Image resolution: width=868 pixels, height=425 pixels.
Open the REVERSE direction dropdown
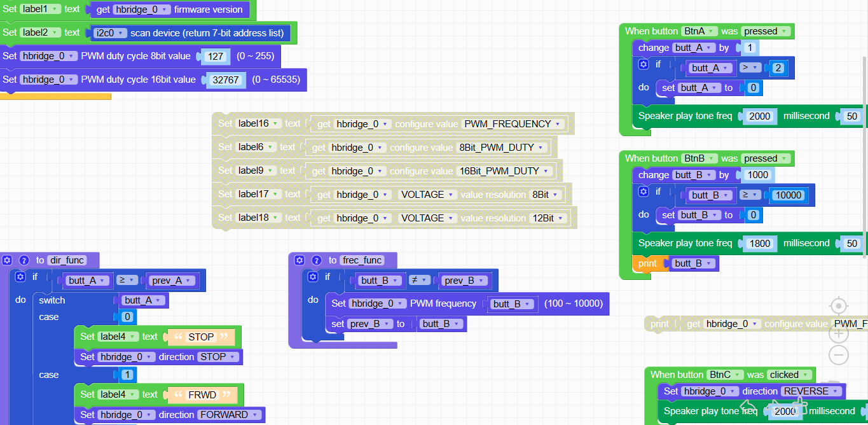tap(811, 391)
